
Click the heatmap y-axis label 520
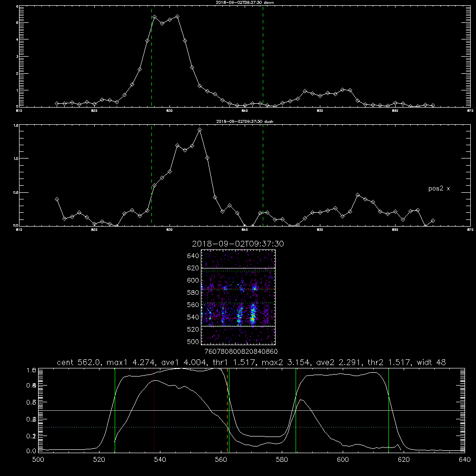[x=193, y=329]
